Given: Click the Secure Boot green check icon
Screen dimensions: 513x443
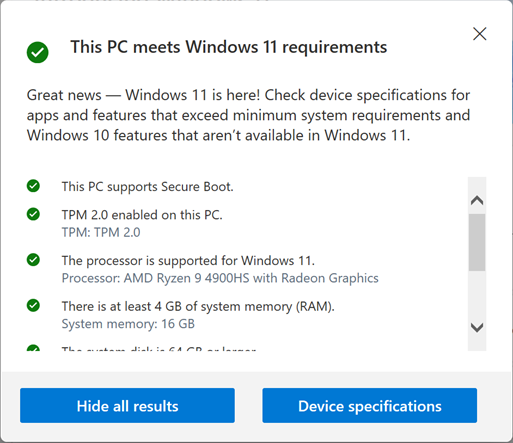Looking at the screenshot, I should (33, 186).
